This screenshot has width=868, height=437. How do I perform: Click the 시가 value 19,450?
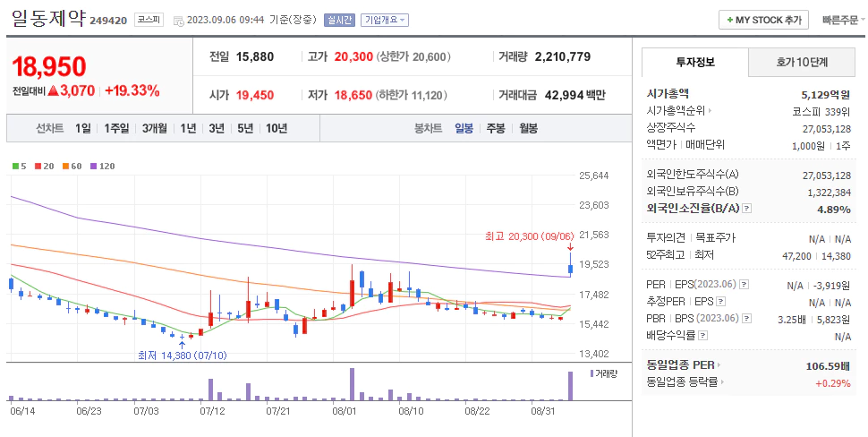pyautogui.click(x=255, y=95)
